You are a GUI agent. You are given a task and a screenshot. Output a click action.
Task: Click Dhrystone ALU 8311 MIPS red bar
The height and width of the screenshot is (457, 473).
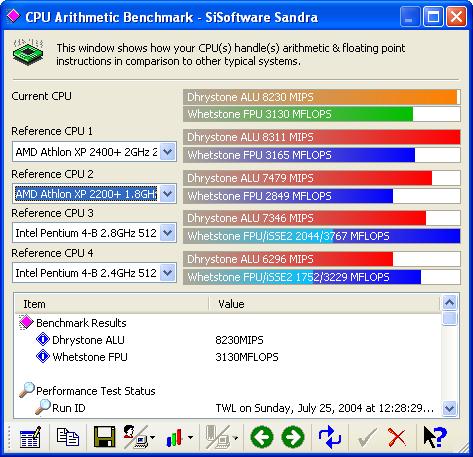coord(322,137)
